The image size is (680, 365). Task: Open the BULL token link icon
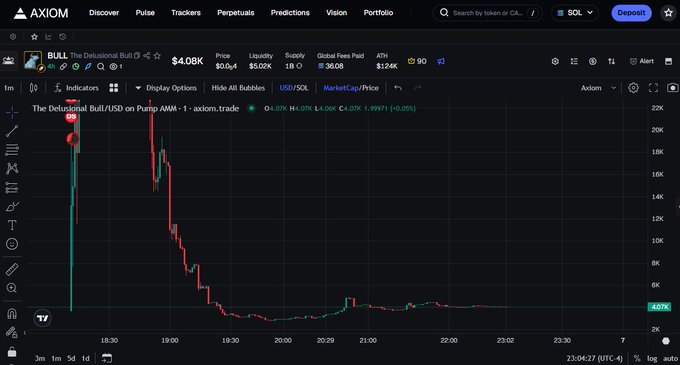(63, 66)
